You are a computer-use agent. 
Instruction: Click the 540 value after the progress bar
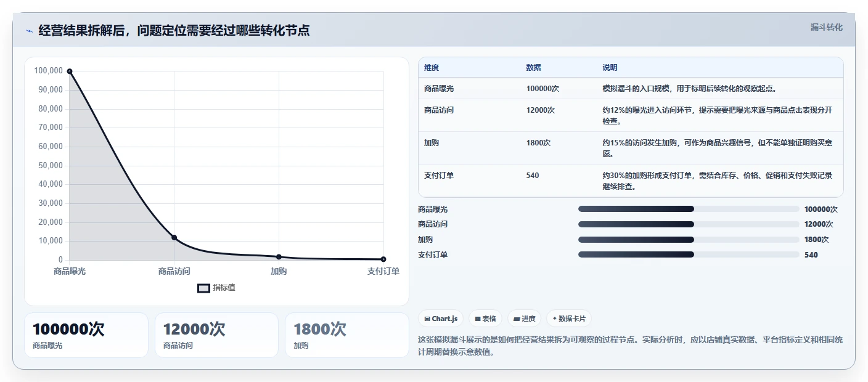(x=811, y=255)
